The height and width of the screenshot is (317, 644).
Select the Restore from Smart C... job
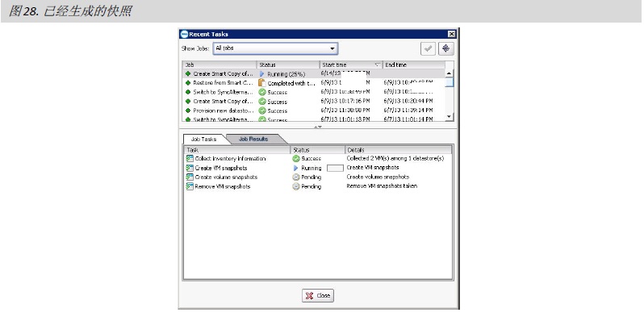point(224,83)
